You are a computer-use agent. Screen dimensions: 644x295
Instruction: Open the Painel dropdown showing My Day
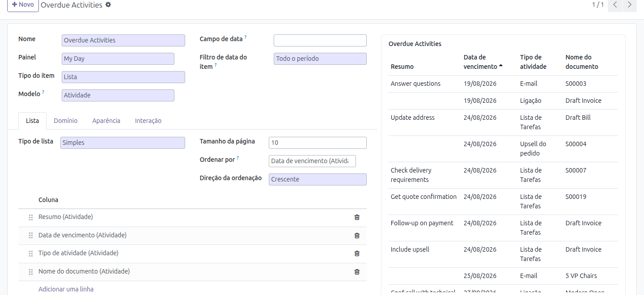tap(118, 59)
